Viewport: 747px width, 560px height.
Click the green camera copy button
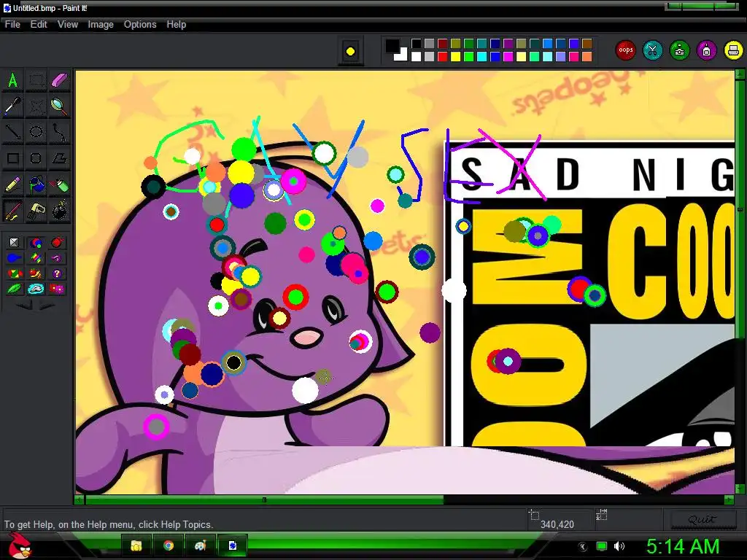point(680,50)
